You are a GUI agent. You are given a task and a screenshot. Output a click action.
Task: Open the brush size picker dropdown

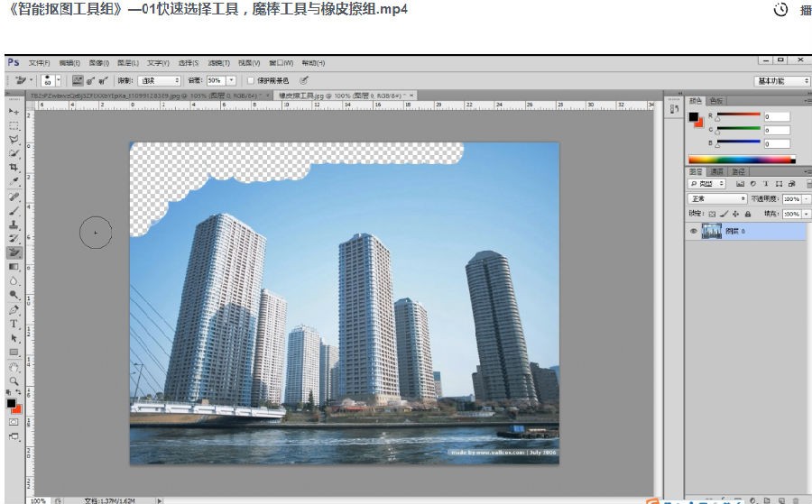[x=59, y=80]
